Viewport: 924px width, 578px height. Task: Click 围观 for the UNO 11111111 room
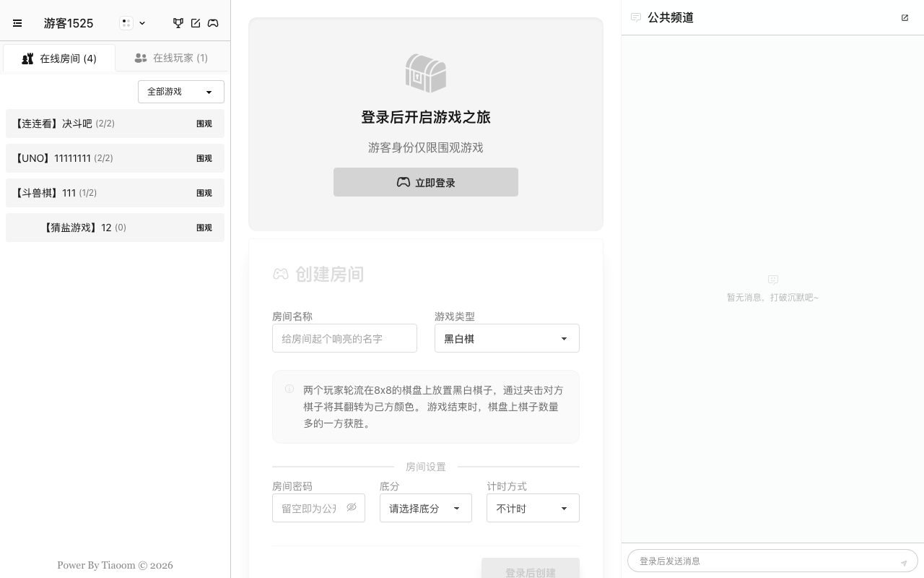tap(204, 158)
